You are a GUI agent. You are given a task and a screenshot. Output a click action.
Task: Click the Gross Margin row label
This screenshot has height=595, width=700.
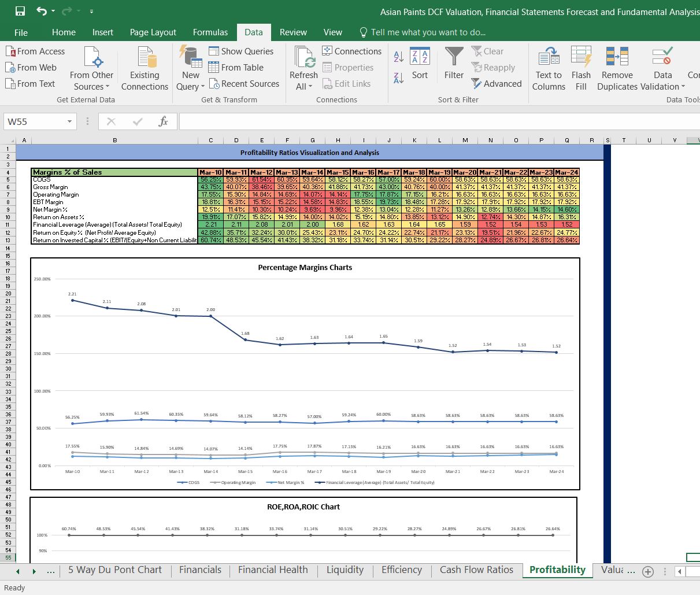(x=50, y=187)
